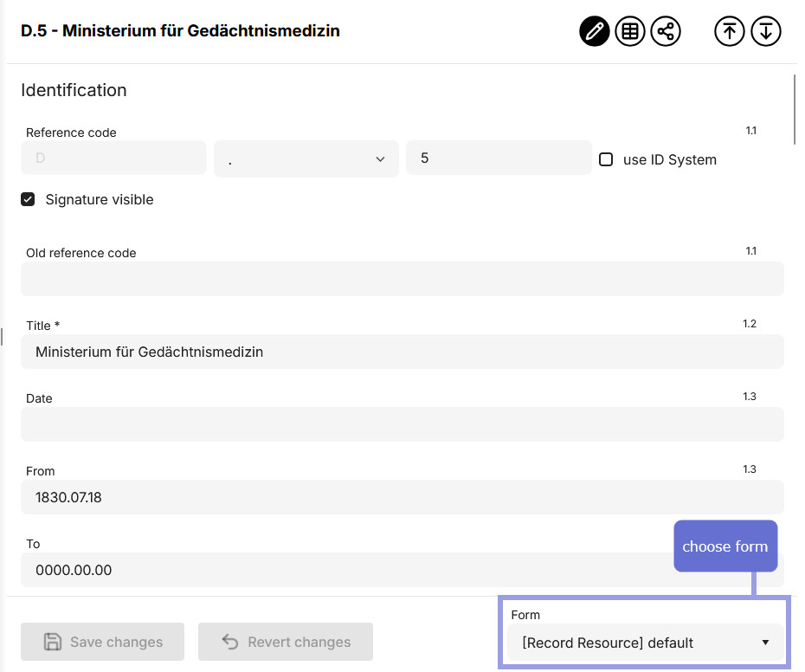Click the From field showing 1830.07.18

[402, 497]
